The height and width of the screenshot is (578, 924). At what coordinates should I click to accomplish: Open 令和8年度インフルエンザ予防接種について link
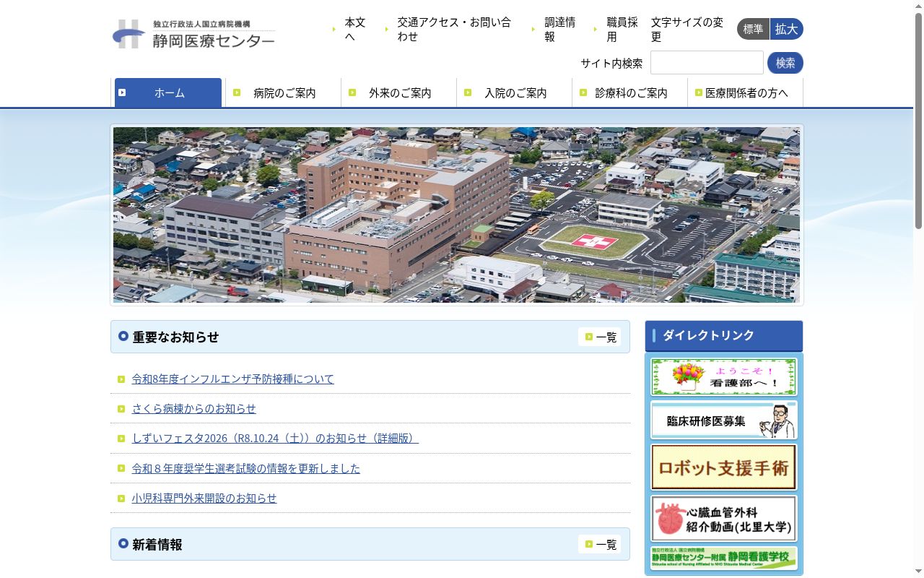(x=233, y=379)
